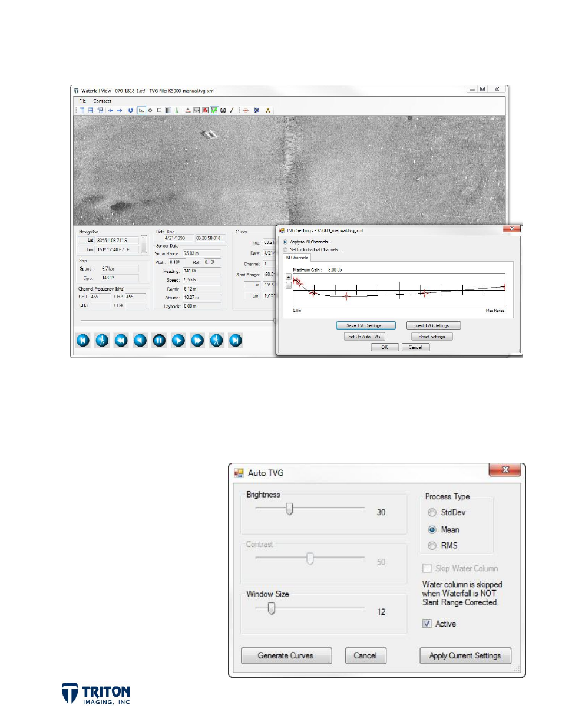Click the bright rectangular sonar target in waterfall image

[209, 134]
